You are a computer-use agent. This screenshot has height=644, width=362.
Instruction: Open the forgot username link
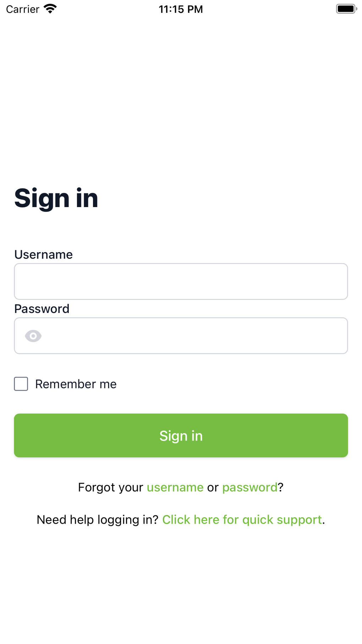pos(175,487)
